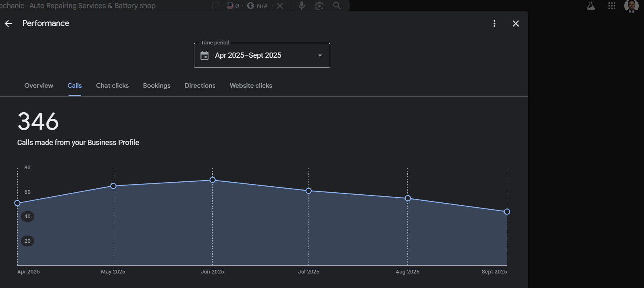The height and width of the screenshot is (288, 644).
Task: Click the Jul 2025 x-axis label
Action: [x=308, y=272]
